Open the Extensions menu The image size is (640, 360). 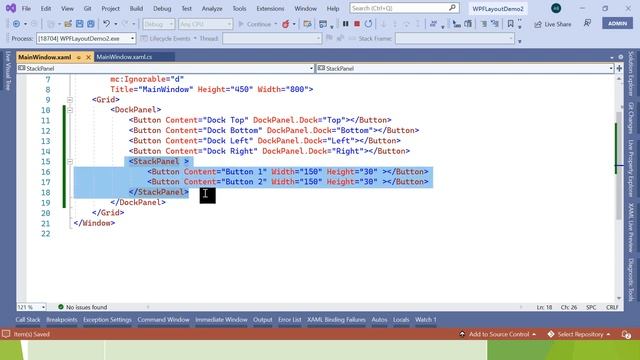tap(270, 8)
